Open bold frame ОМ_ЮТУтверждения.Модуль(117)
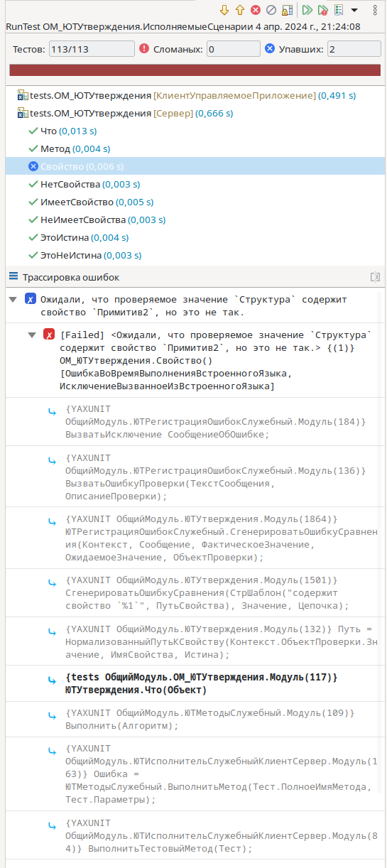The height and width of the screenshot is (868, 387). pyautogui.click(x=201, y=683)
